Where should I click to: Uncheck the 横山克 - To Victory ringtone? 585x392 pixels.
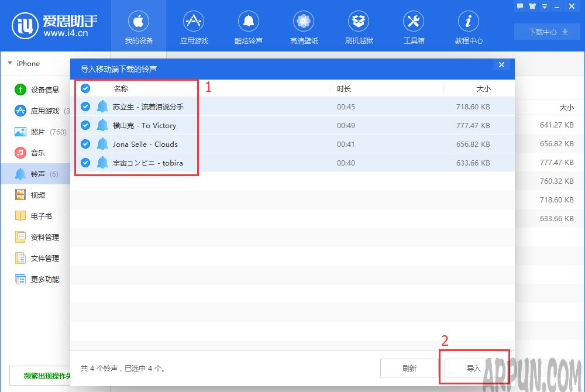tap(85, 125)
